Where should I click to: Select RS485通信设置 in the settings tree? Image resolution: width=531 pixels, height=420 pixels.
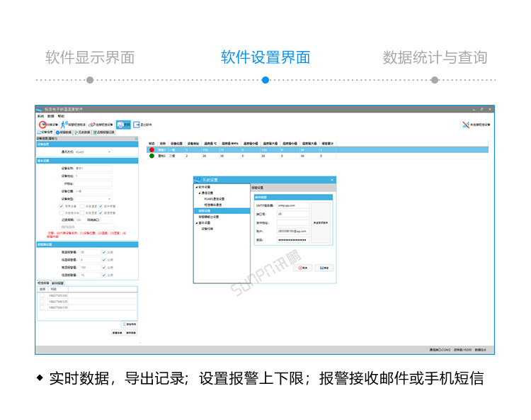pyautogui.click(x=213, y=199)
